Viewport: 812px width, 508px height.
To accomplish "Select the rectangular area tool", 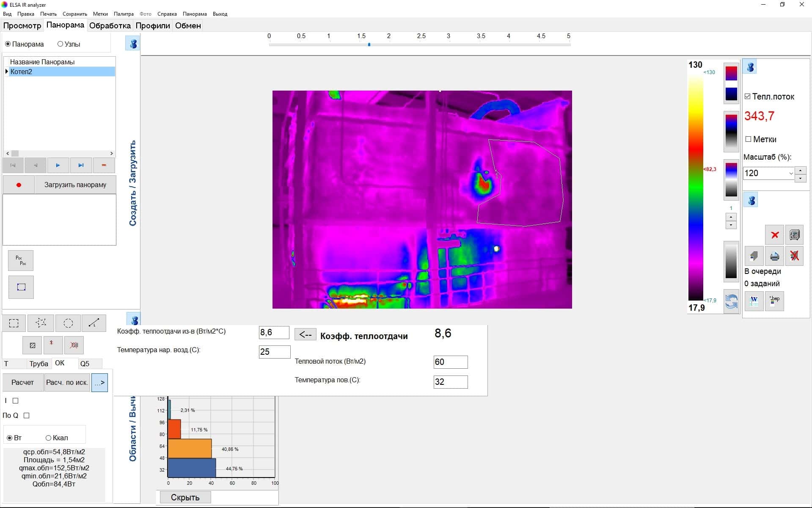I will point(14,323).
